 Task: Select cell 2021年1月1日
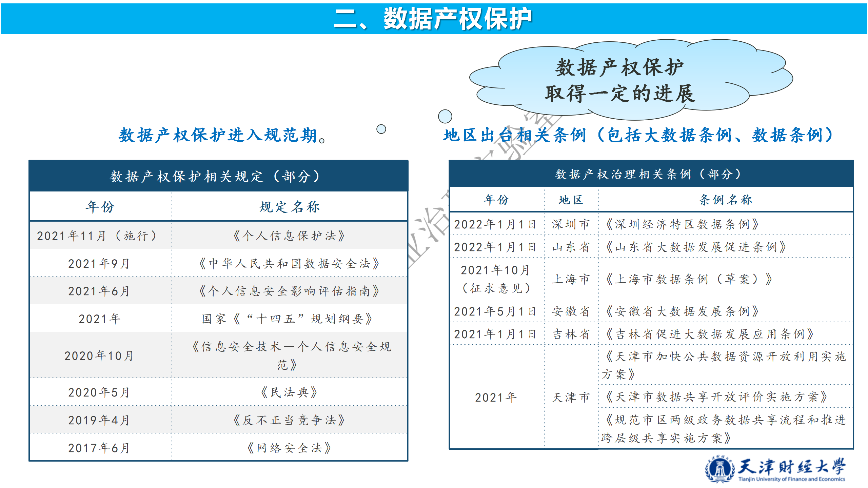click(497, 334)
